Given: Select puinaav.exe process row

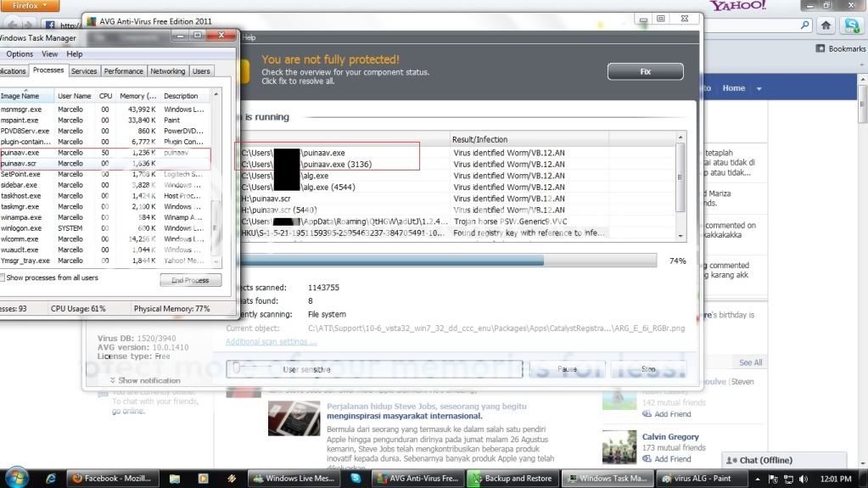Looking at the screenshot, I should coord(105,152).
